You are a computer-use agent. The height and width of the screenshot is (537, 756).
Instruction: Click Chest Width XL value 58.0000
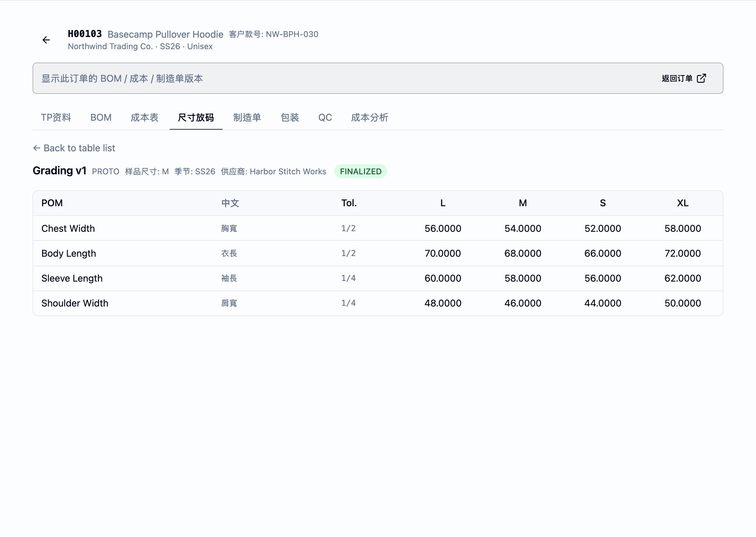(683, 229)
